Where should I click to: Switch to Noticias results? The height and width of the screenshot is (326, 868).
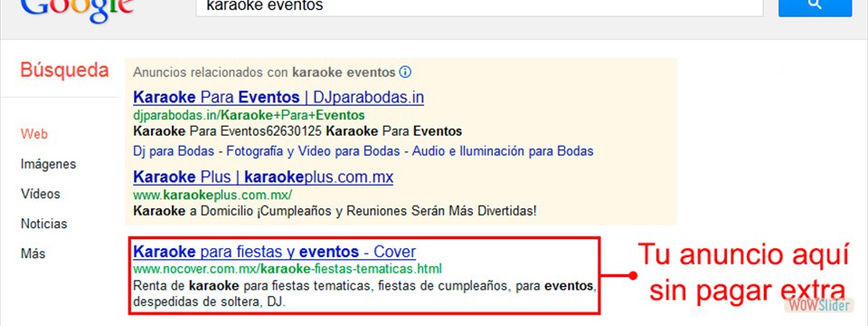point(44,224)
